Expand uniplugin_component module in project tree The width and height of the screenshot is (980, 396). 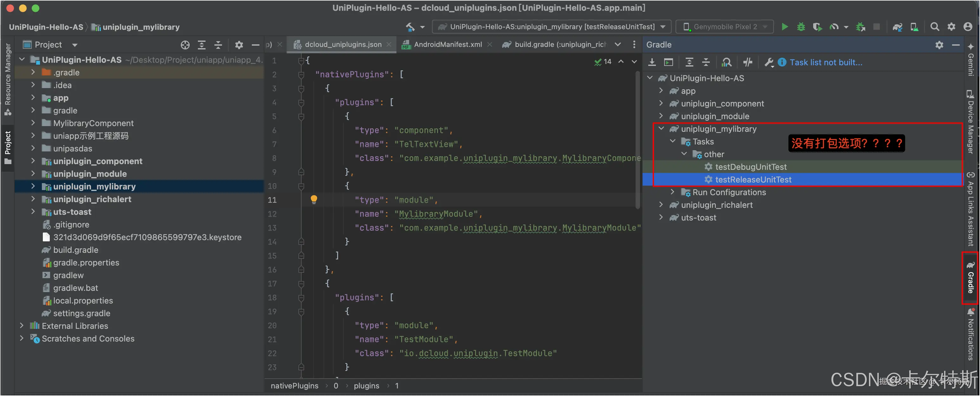click(x=33, y=161)
